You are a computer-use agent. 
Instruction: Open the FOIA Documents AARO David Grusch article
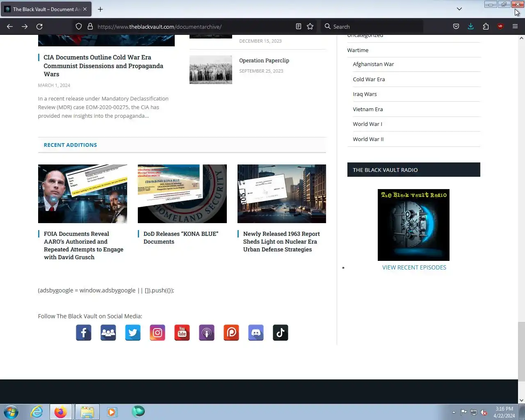pyautogui.click(x=84, y=245)
